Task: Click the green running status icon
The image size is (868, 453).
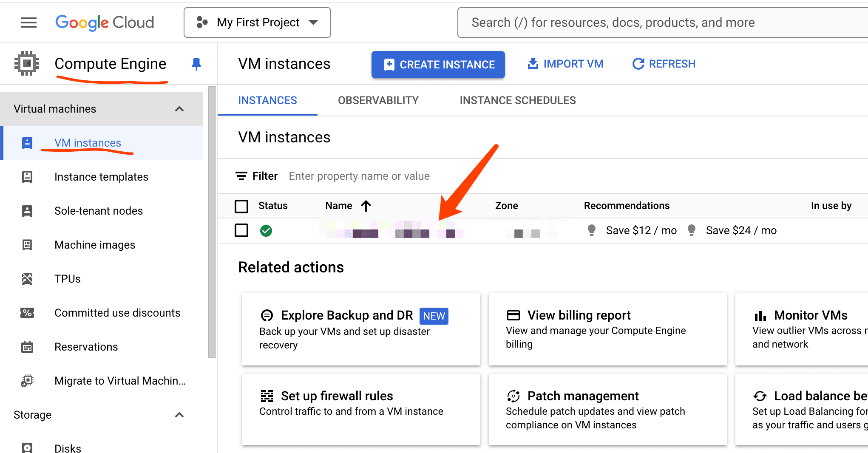Action: [x=266, y=231]
